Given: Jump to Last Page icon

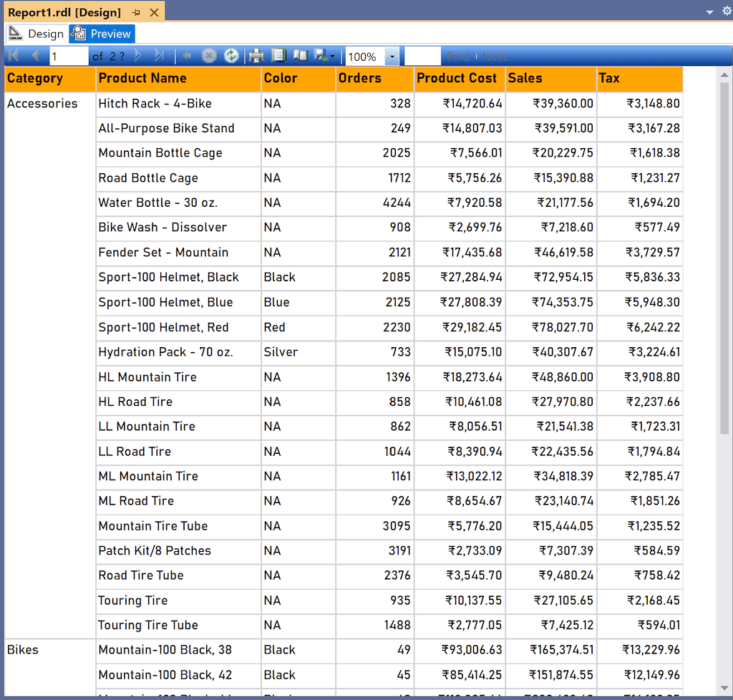Looking at the screenshot, I should point(159,56).
